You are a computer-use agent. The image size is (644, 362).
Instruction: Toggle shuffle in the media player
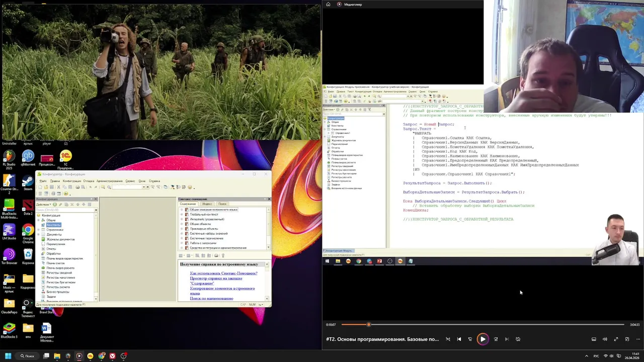click(448, 339)
